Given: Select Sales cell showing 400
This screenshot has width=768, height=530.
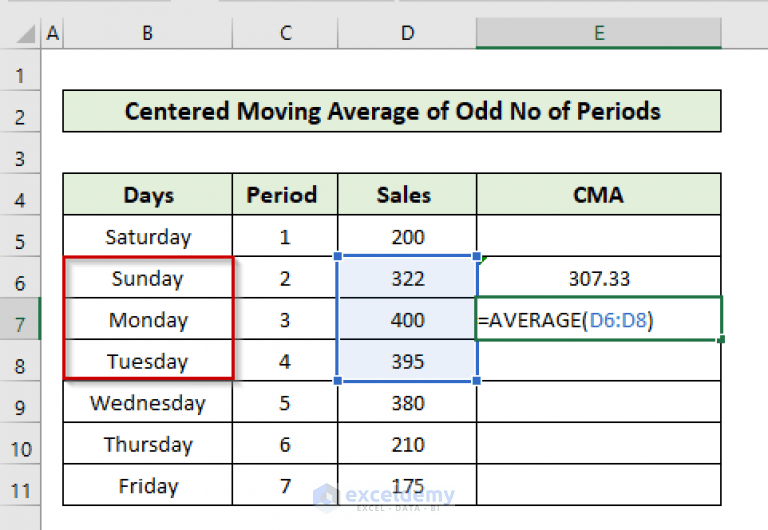Looking at the screenshot, I should (407, 319).
